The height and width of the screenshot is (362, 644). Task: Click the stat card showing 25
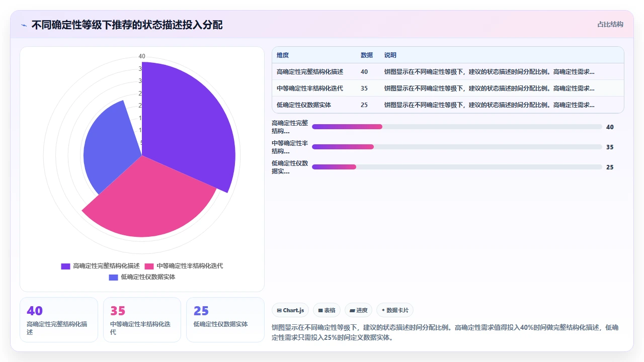(225, 320)
